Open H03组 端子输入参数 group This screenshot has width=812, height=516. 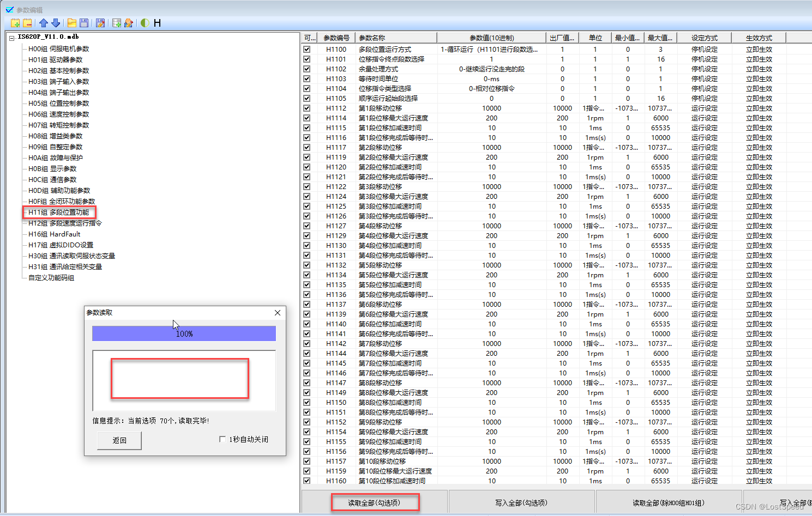point(59,82)
